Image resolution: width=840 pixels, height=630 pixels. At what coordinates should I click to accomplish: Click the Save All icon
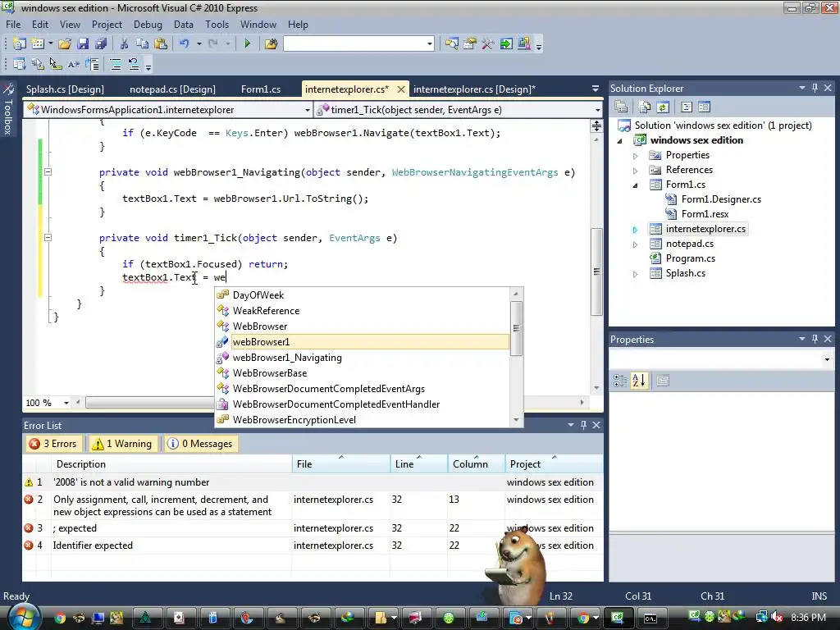[101, 44]
